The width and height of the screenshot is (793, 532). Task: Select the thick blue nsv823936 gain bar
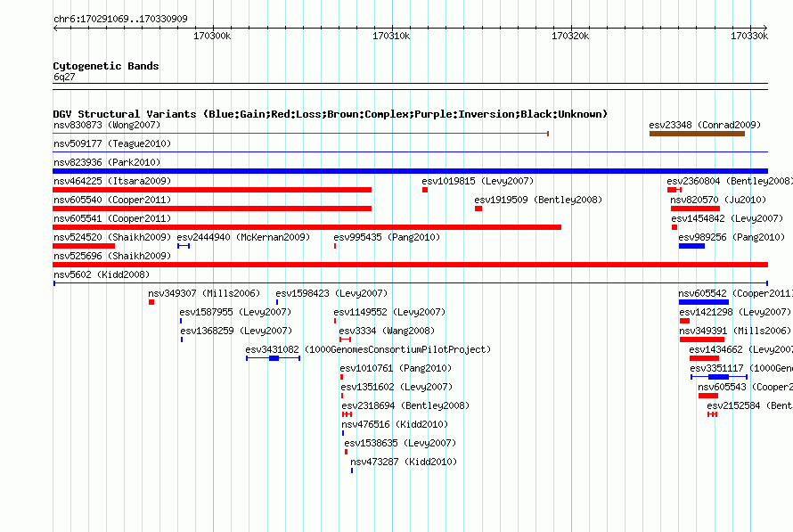[x=410, y=171]
